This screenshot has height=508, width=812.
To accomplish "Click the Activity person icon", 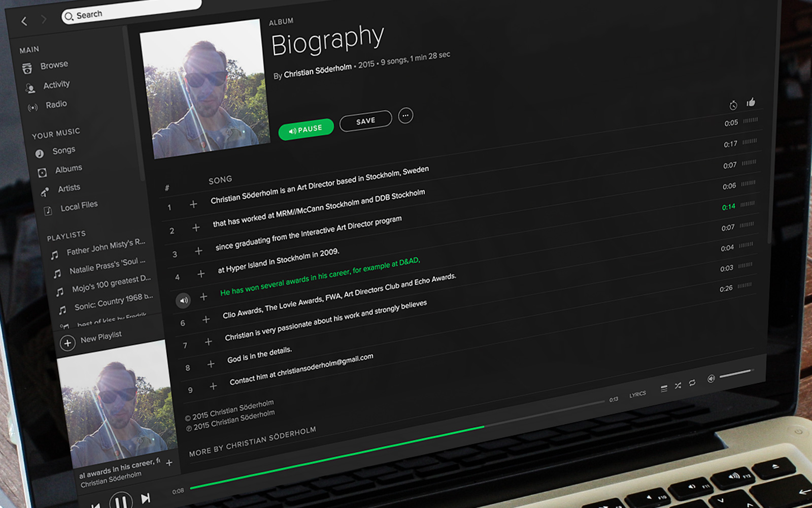I will (x=30, y=88).
